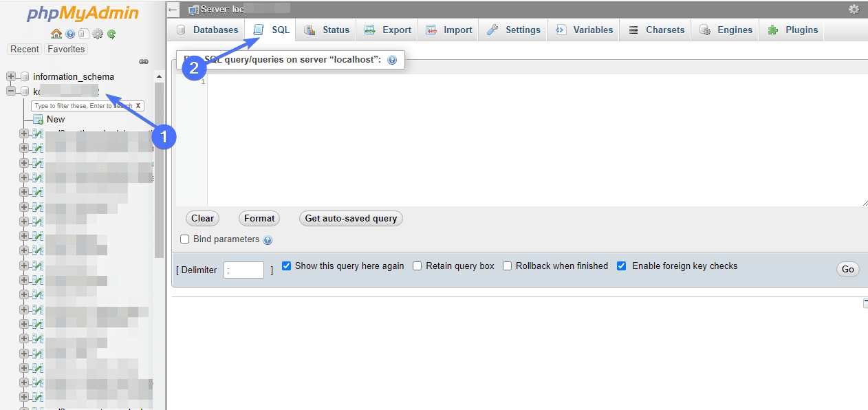Collapse the expanded database below information_schema

[x=11, y=91]
